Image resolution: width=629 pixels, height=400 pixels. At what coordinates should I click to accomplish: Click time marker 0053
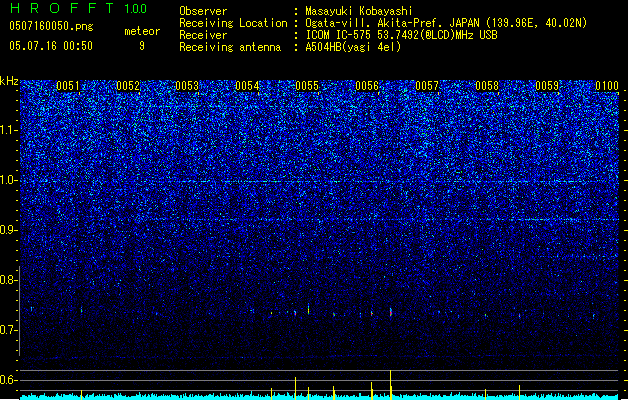coord(187,86)
